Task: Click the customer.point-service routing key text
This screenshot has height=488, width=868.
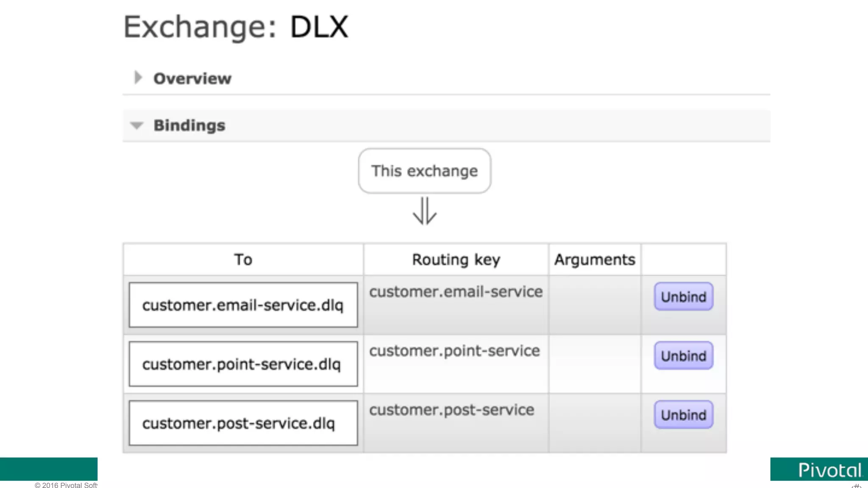Action: 454,351
